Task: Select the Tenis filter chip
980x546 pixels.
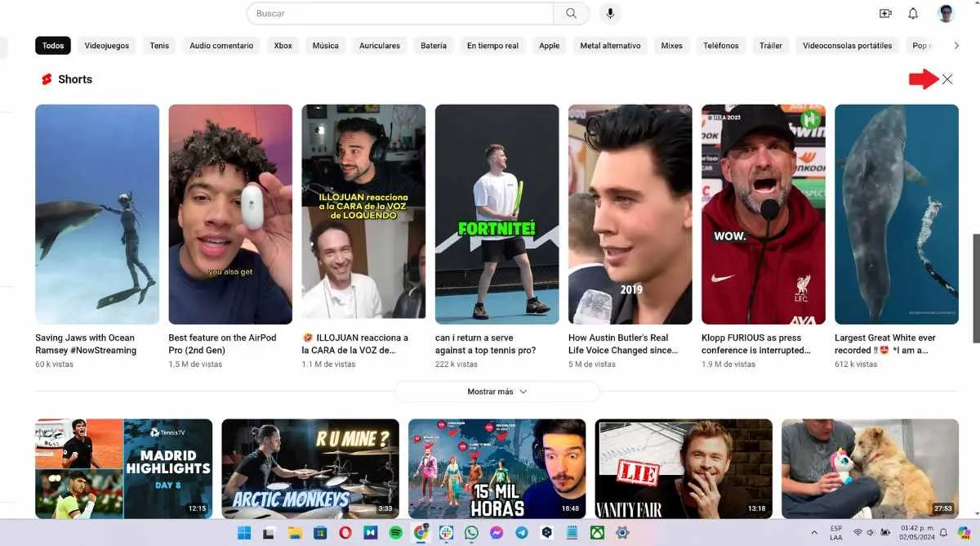Action: [159, 46]
